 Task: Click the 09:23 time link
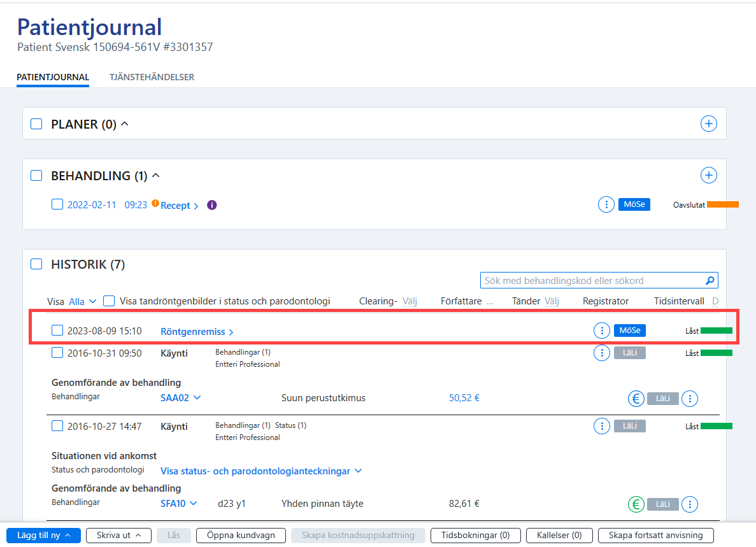136,205
